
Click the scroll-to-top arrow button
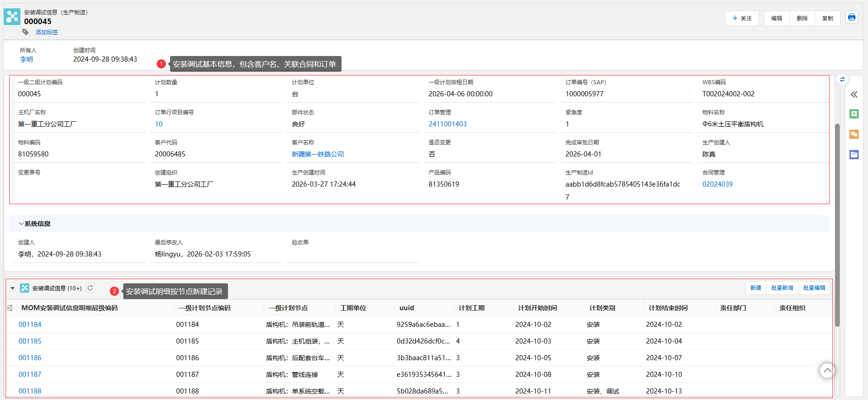pyautogui.click(x=827, y=370)
